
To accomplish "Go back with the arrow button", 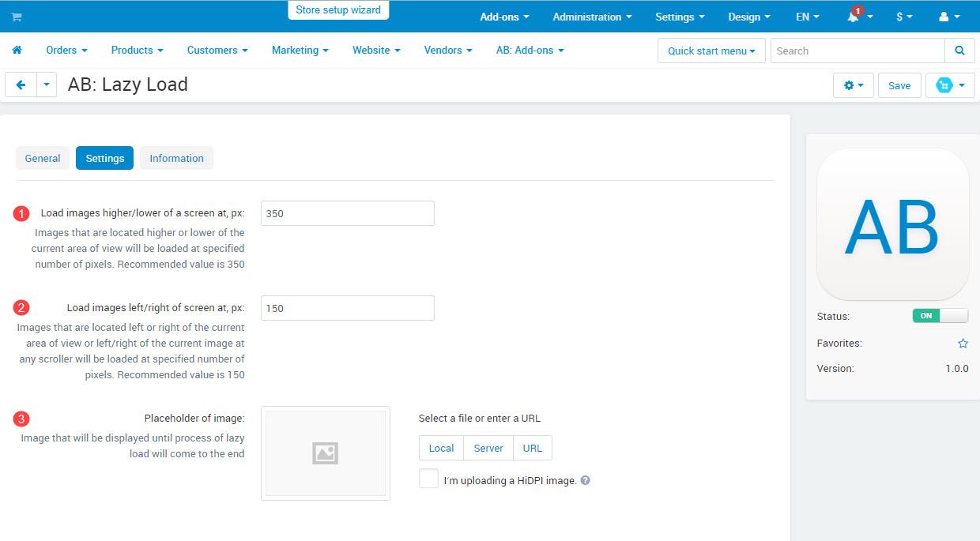I will coord(21,85).
